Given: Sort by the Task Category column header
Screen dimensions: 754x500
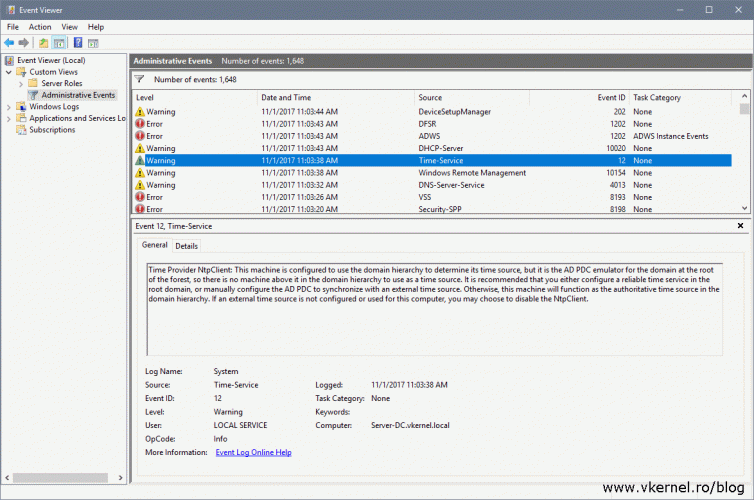Looking at the screenshot, I should pos(680,98).
